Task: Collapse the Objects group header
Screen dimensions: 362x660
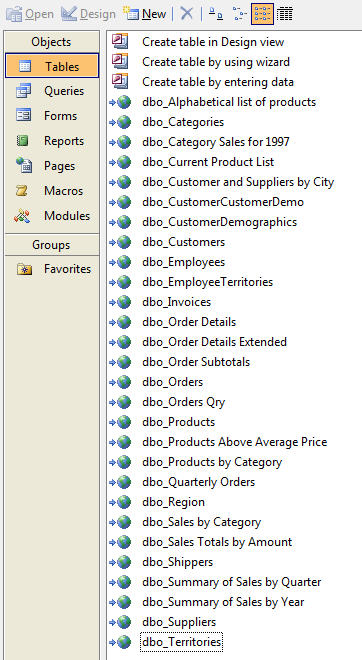Action: pyautogui.click(x=52, y=42)
